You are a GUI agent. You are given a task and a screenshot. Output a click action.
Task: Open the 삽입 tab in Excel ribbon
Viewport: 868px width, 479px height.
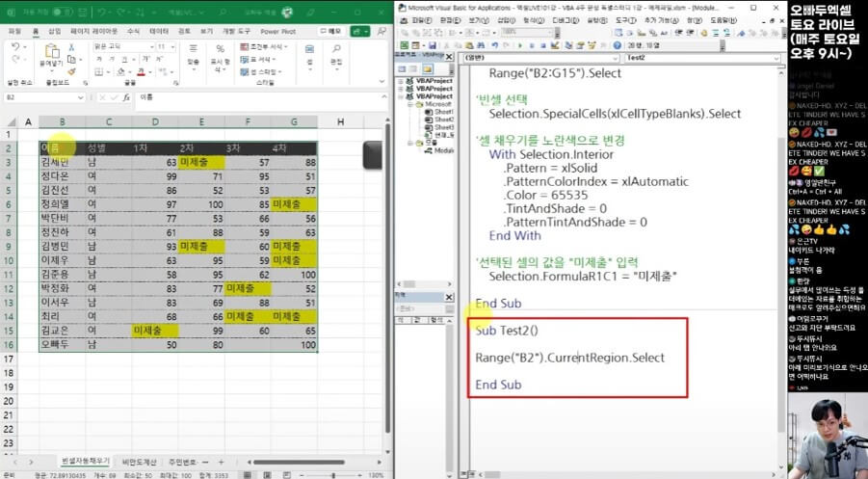point(55,31)
